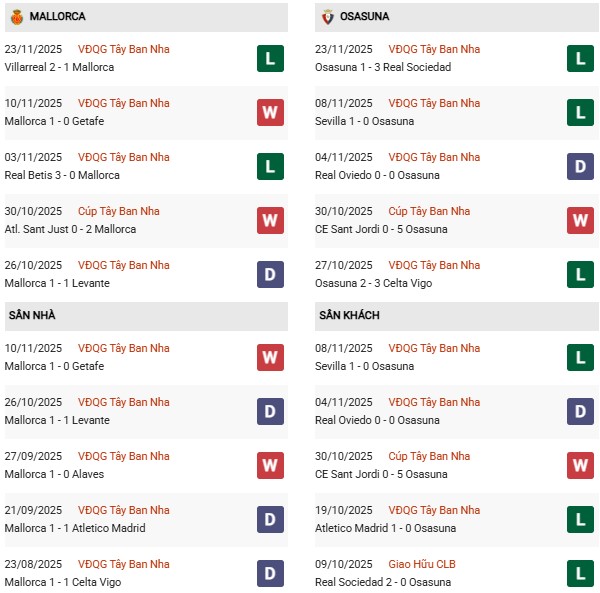
Task: Click the Mallorca club crest icon
Action: [15, 17]
